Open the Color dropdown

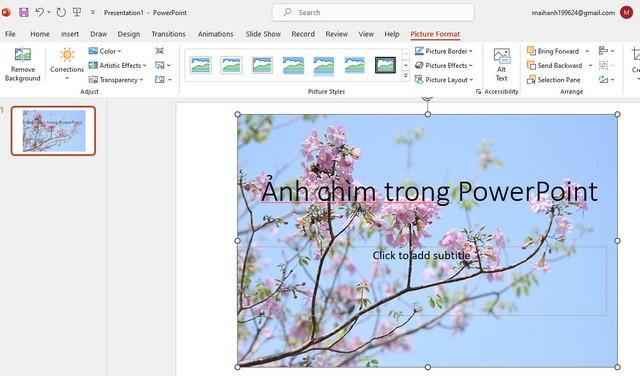[105, 51]
